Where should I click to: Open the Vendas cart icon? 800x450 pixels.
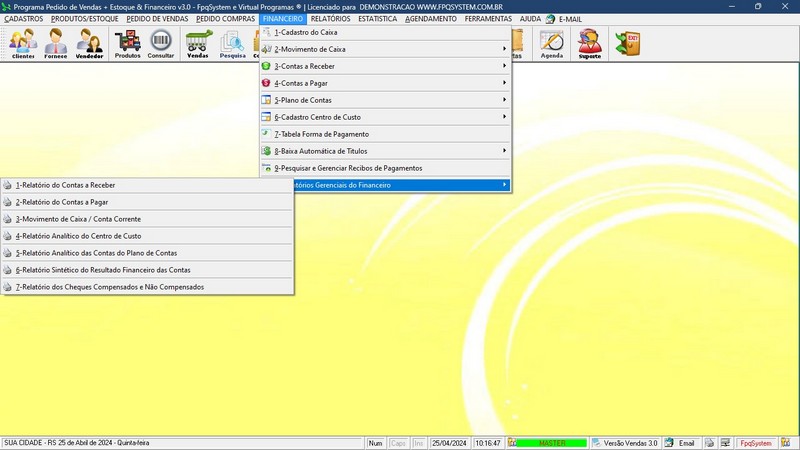tap(198, 43)
